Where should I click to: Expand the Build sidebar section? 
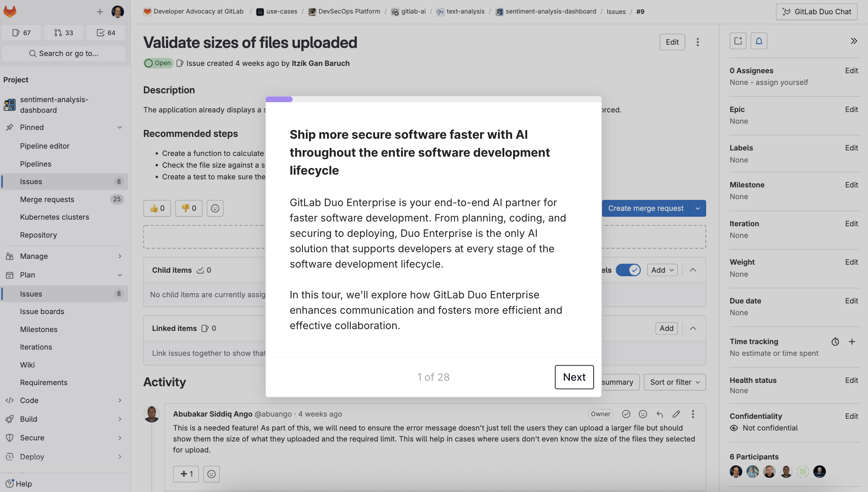point(120,419)
